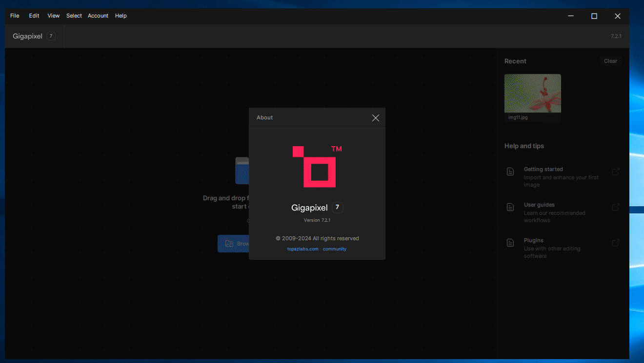Viewport: 644px width, 363px height.
Task: Click the Help and tips heading
Action: coord(524,146)
